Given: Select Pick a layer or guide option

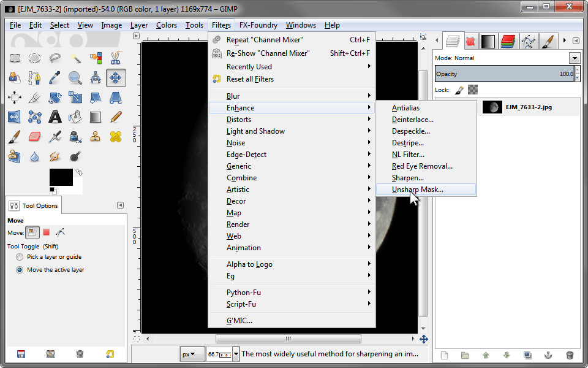Looking at the screenshot, I should [19, 257].
